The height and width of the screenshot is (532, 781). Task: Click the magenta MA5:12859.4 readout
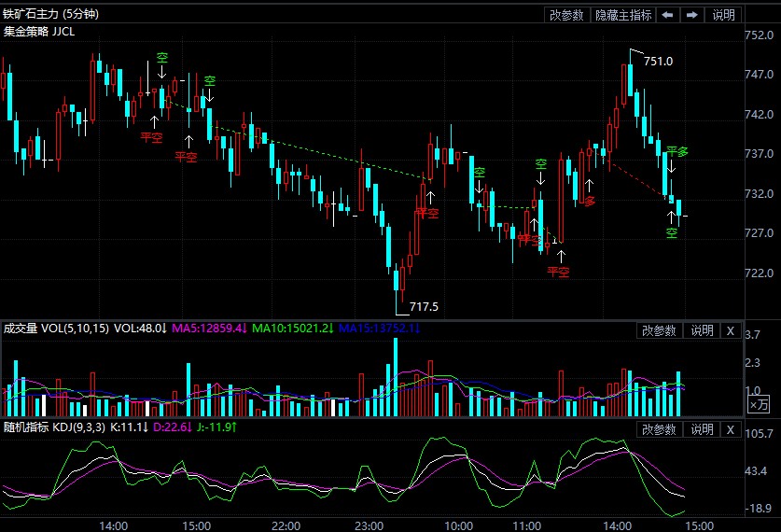[x=209, y=329]
